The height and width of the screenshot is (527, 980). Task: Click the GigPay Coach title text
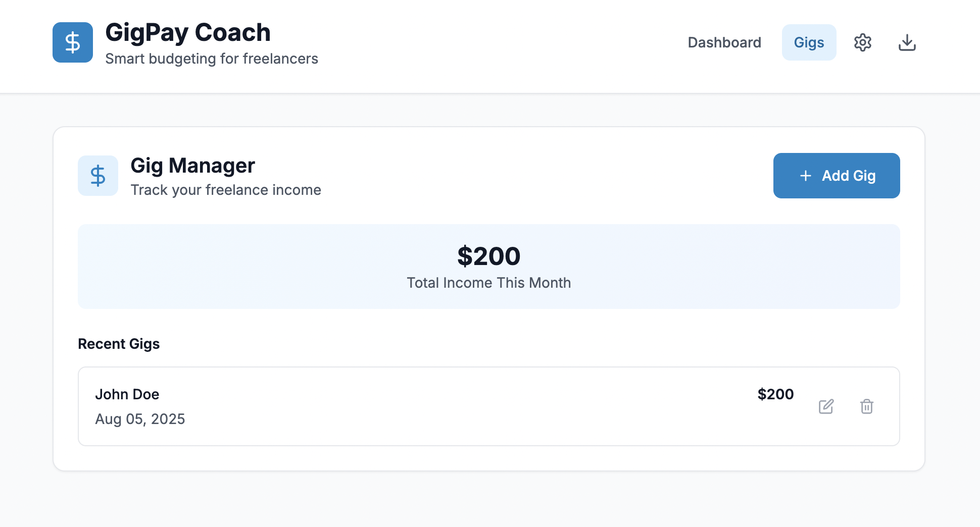[187, 32]
